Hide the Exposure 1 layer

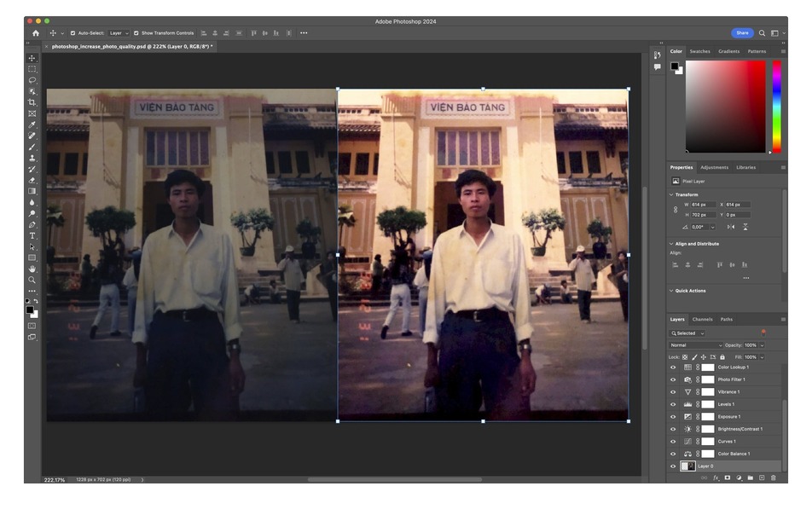[x=673, y=417]
